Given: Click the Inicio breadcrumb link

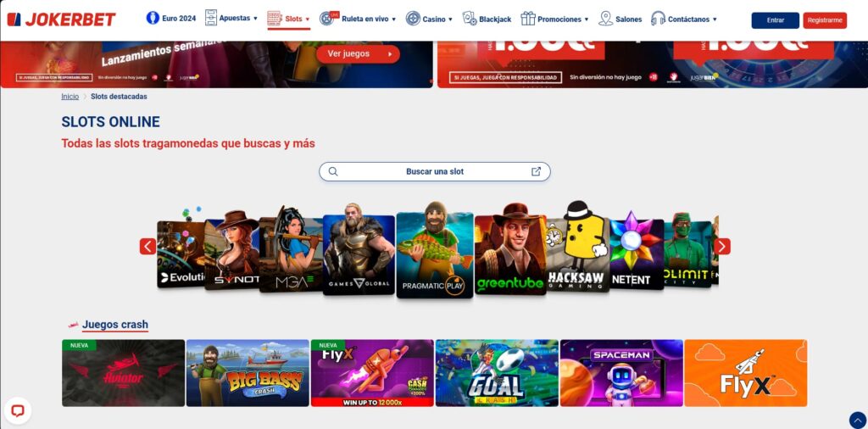Looking at the screenshot, I should [70, 97].
